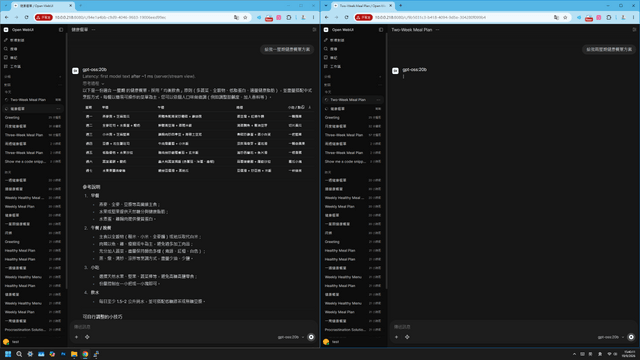Screen dimensions: 640x360
Task: Click the integrations icon beside plus in the left message box
Action: (x=87, y=337)
